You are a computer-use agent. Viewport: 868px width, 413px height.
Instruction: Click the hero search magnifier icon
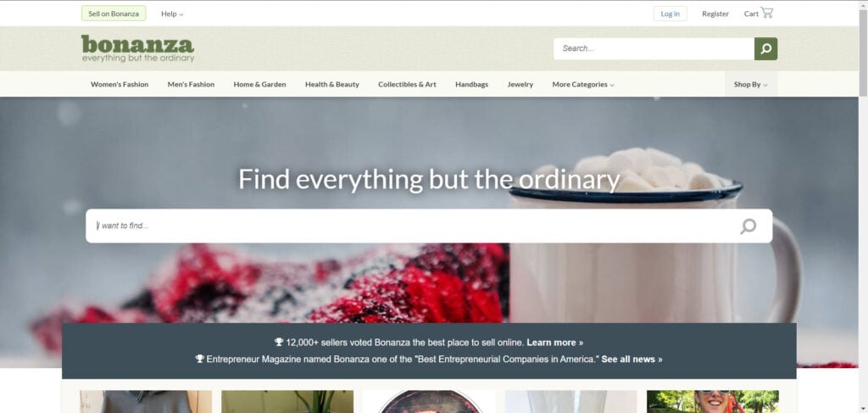(748, 226)
